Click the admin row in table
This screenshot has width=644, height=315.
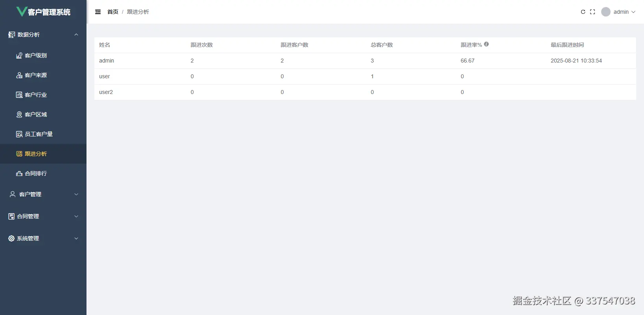coord(107,61)
